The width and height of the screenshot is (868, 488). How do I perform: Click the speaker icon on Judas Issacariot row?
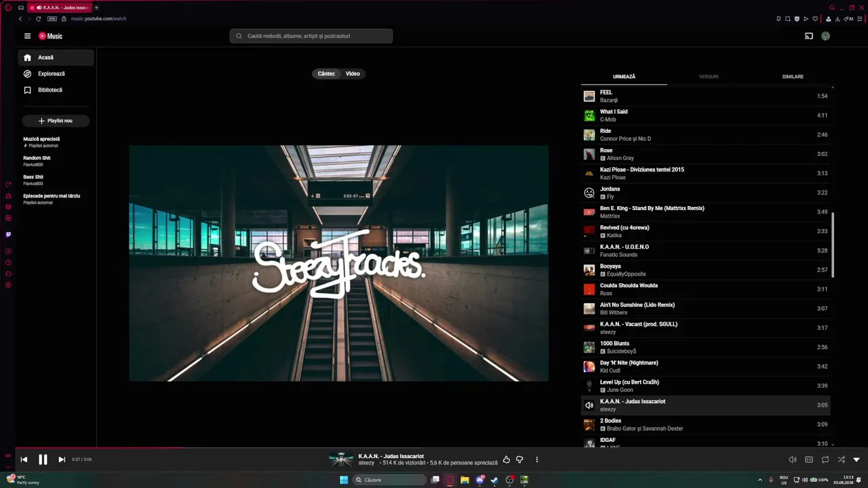click(589, 405)
